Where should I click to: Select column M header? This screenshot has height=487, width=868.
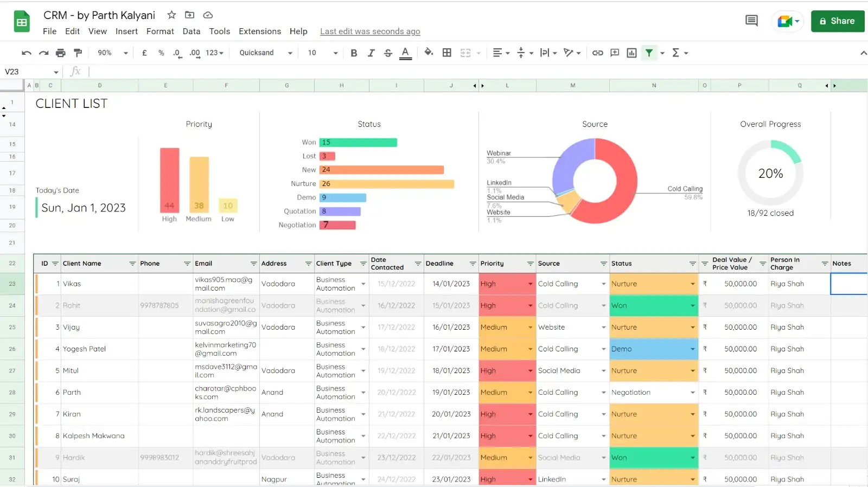(572, 86)
